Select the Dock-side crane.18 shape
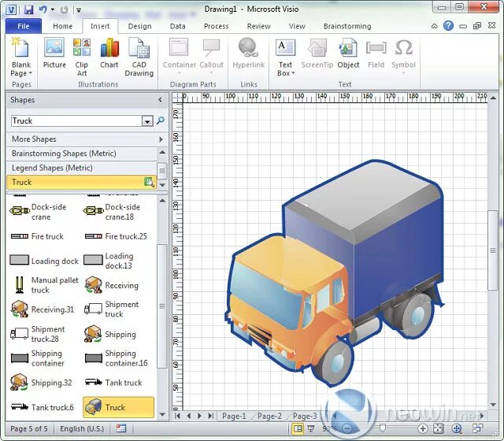 117,212
